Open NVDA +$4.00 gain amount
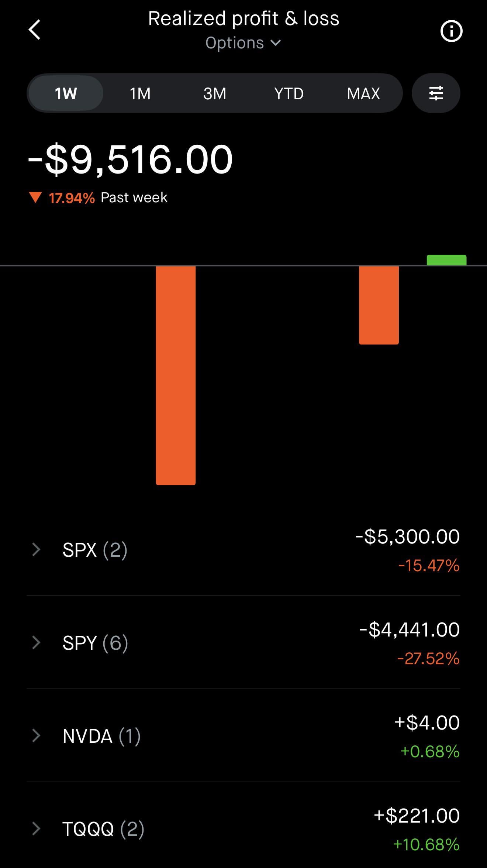 pyautogui.click(x=427, y=723)
